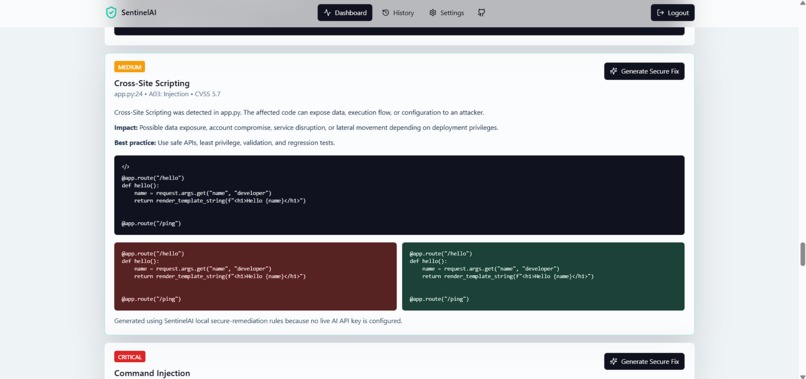Click the detected in app.py description sentence
The height and width of the screenshot is (379, 806).
pos(299,112)
